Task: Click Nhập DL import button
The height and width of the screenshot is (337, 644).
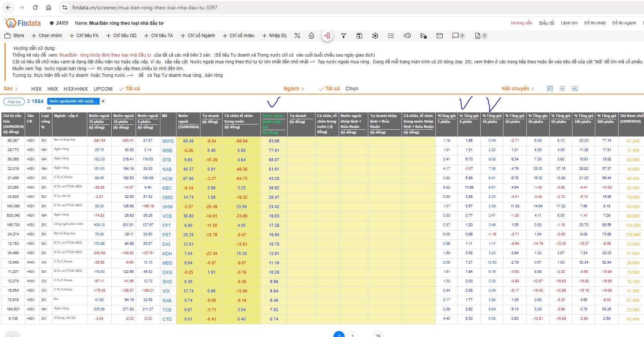Action: (275, 36)
